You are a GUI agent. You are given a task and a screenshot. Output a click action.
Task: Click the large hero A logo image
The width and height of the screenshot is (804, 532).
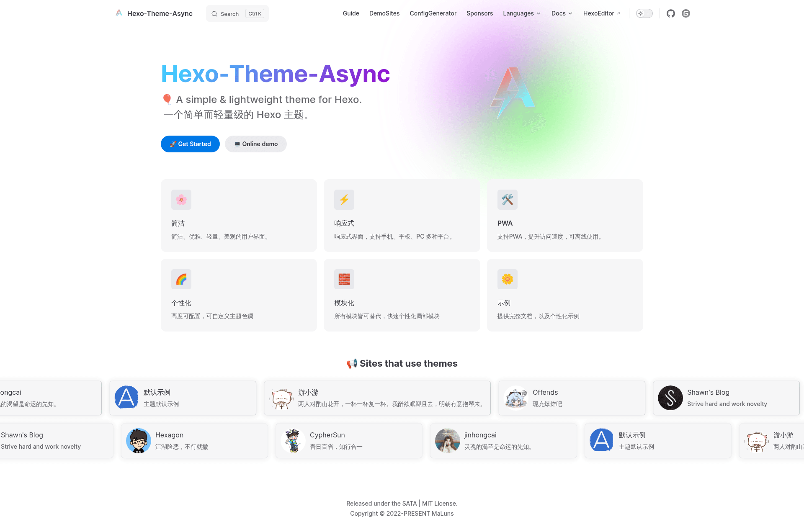point(513,93)
